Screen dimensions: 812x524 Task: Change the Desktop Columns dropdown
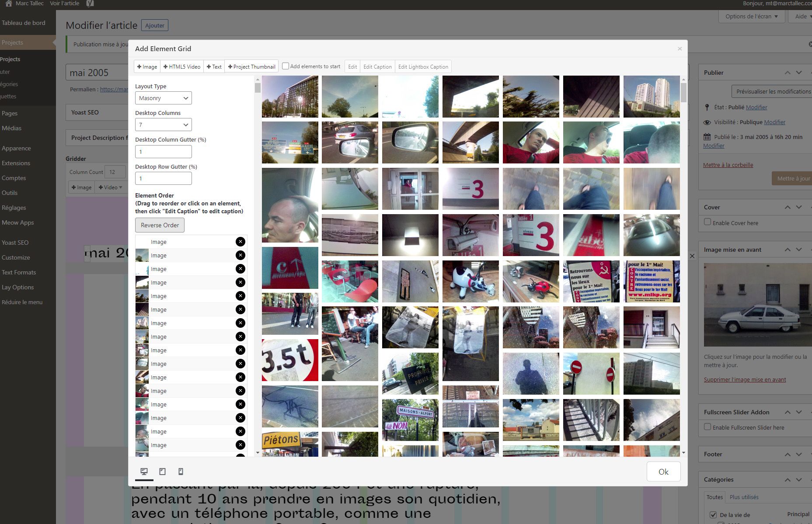163,125
